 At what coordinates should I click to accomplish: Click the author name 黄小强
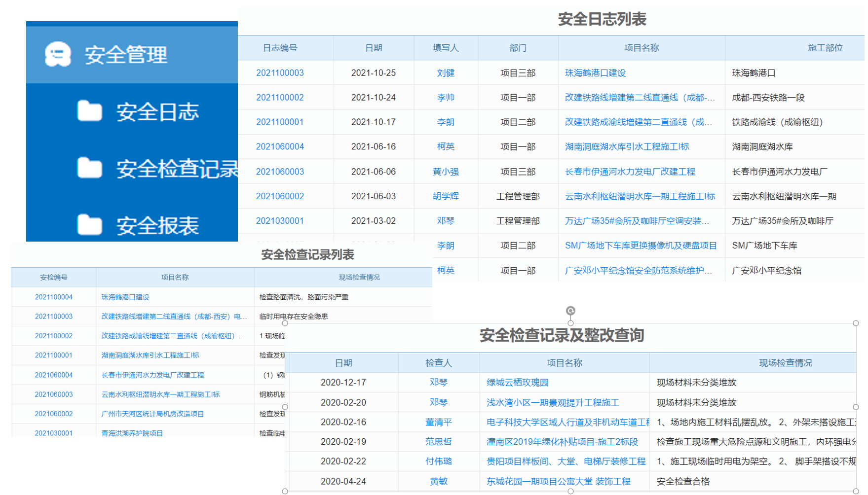[445, 172]
